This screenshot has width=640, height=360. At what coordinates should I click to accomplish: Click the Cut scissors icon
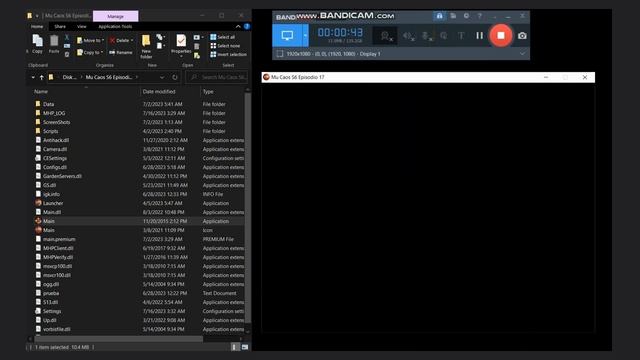pos(67,38)
